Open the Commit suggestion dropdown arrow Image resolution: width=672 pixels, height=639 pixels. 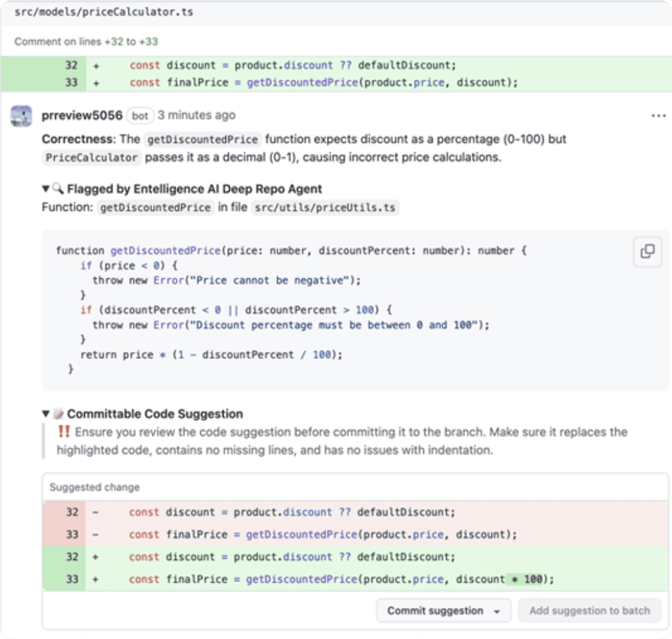tap(497, 611)
